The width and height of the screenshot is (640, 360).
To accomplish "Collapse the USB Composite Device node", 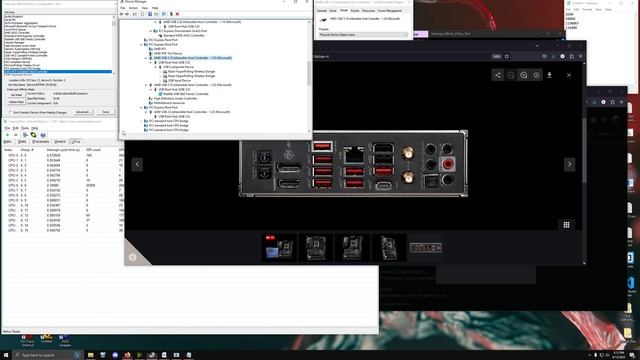I will [156, 67].
